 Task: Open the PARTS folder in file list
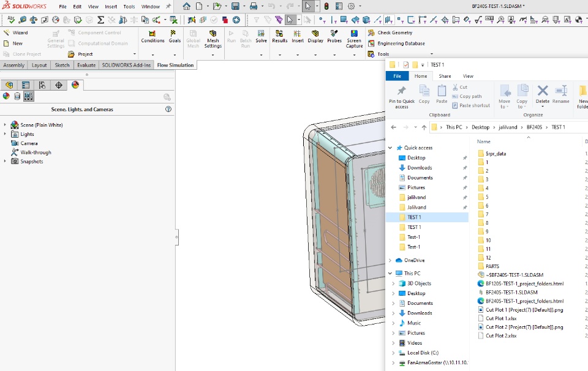pyautogui.click(x=492, y=266)
